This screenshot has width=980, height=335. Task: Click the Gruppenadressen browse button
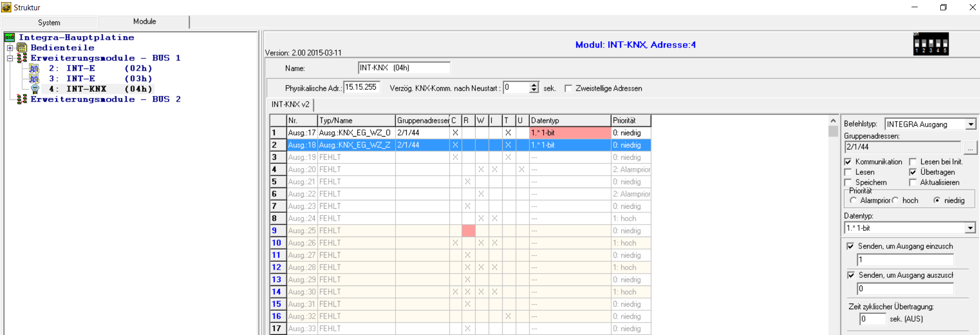970,148
